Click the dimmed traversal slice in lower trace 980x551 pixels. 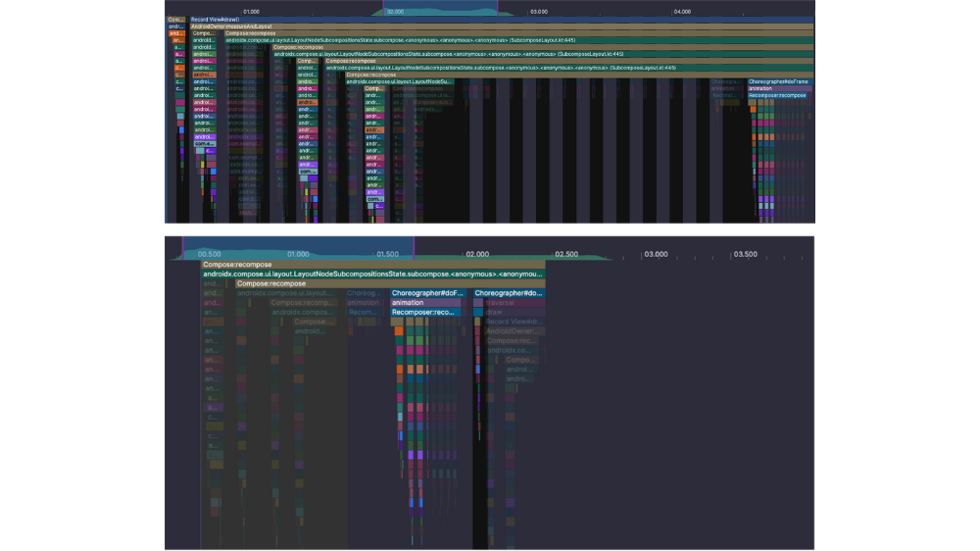(x=514, y=303)
